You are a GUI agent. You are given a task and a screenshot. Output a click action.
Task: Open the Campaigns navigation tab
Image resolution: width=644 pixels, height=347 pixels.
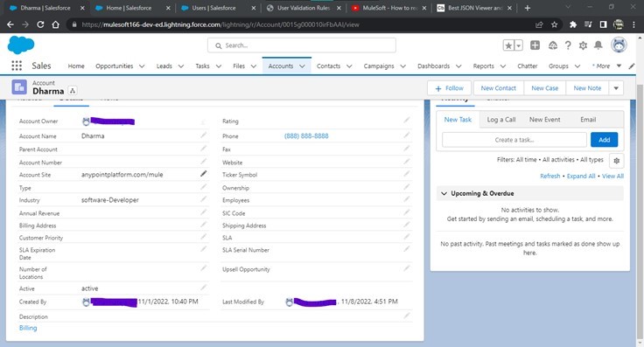379,66
